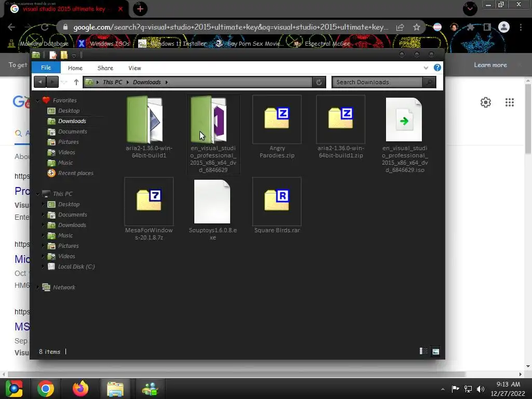532x399 pixels.
Task: Collapse the Favorites tree group
Action: tap(37, 101)
